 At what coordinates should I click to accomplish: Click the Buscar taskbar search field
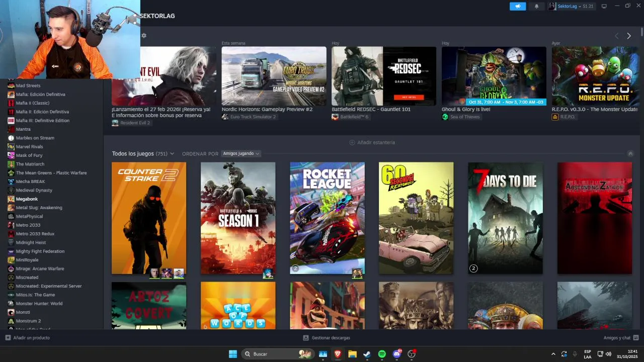[x=279, y=354]
